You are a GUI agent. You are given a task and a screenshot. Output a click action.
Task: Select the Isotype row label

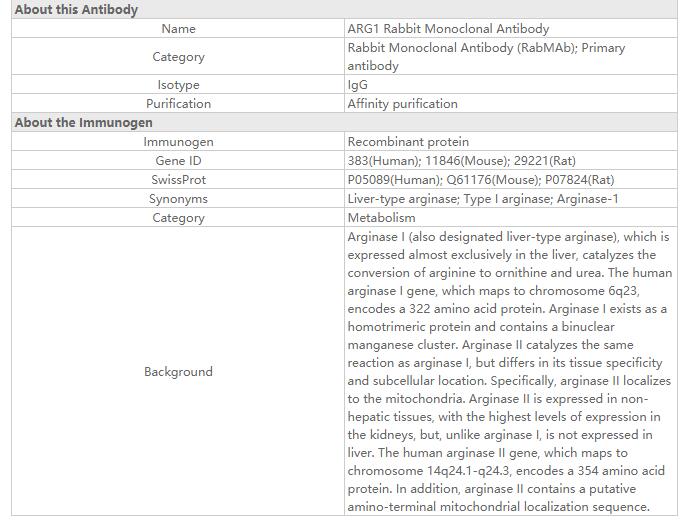(178, 85)
